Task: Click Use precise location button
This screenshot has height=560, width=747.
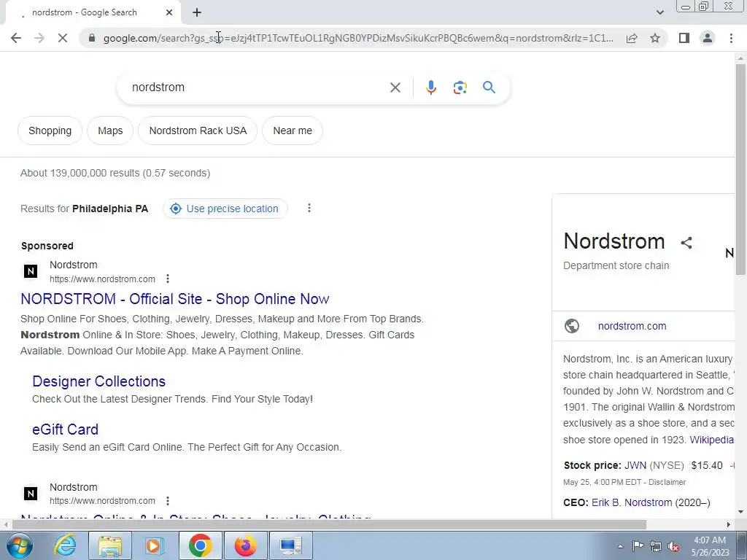Action: pyautogui.click(x=225, y=209)
